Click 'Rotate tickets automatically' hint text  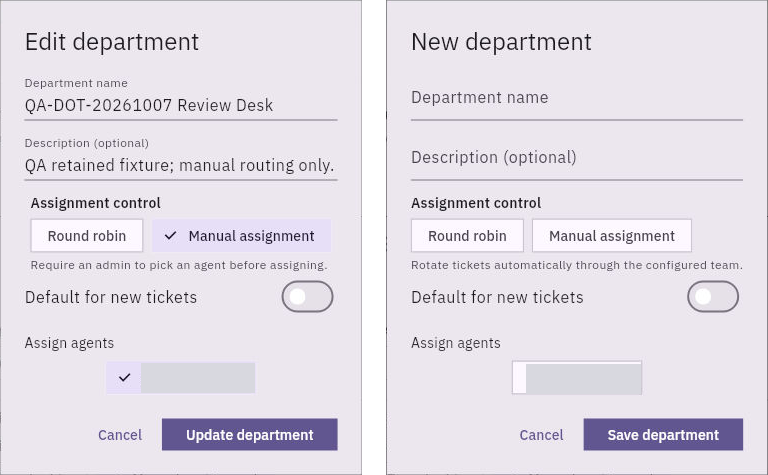click(x=576, y=265)
